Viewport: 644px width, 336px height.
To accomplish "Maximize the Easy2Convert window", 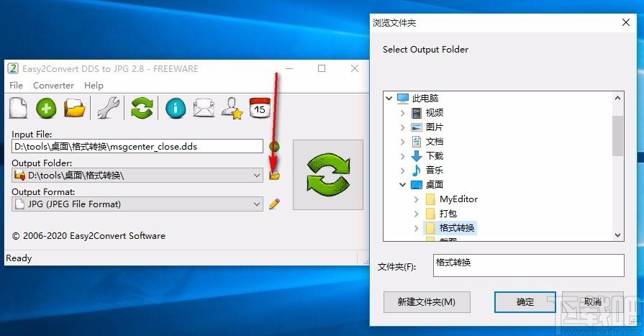I will click(x=322, y=68).
